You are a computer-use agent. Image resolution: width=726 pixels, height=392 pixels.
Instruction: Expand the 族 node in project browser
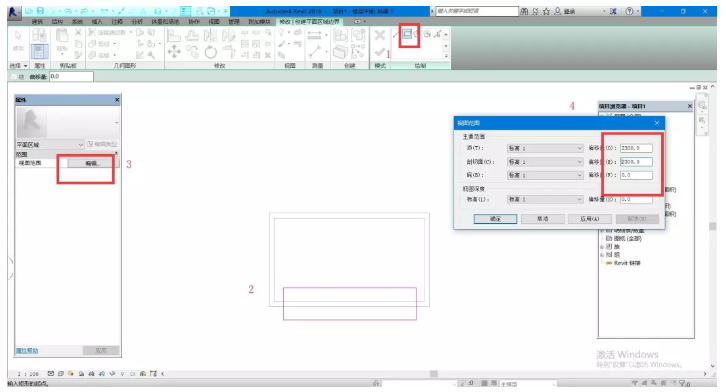(602, 247)
